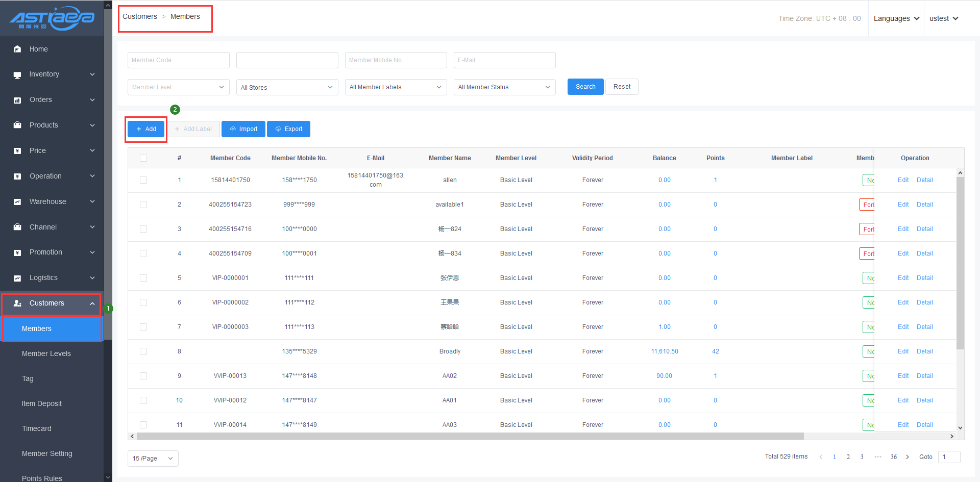Click the Inventory monitor icon

(x=17, y=74)
